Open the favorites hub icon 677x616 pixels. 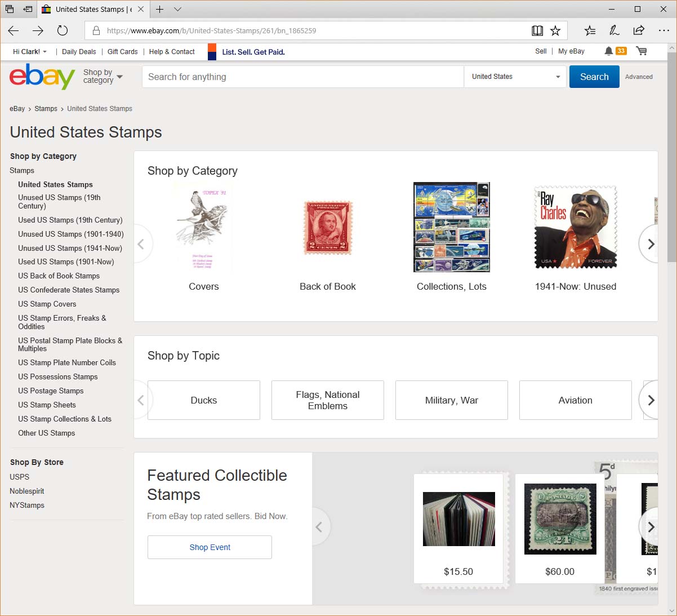pos(590,30)
